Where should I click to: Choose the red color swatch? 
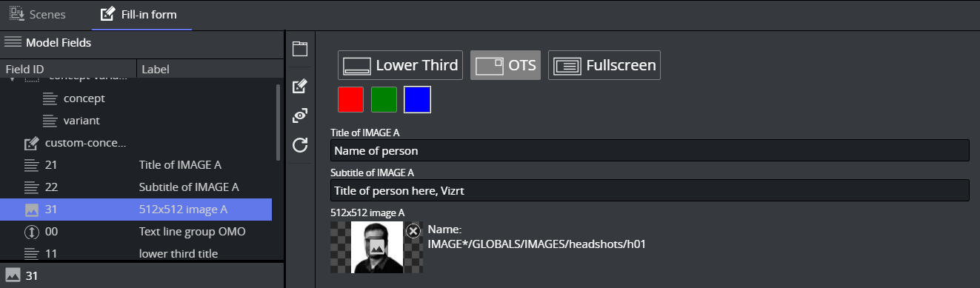click(350, 100)
